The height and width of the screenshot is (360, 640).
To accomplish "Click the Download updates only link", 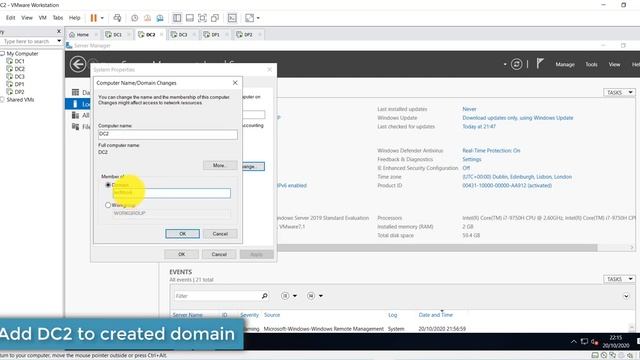I will coord(518,118).
